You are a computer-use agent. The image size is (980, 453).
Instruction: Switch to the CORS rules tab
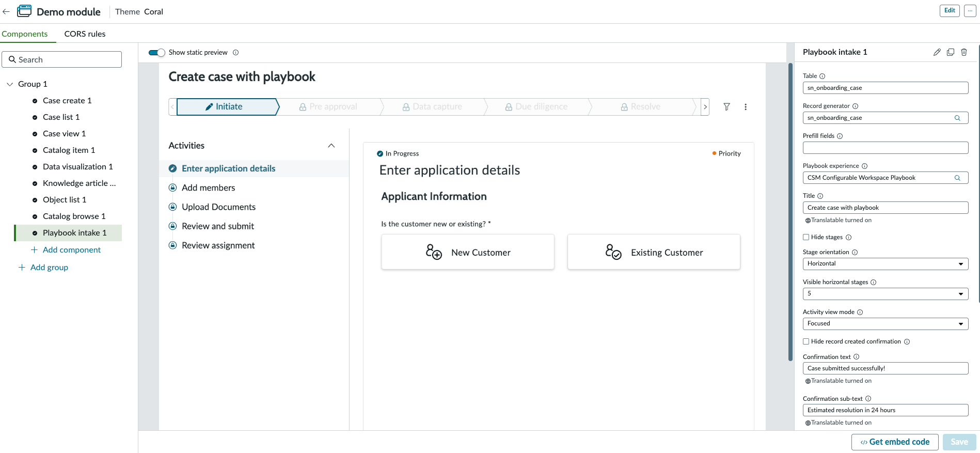coord(85,34)
